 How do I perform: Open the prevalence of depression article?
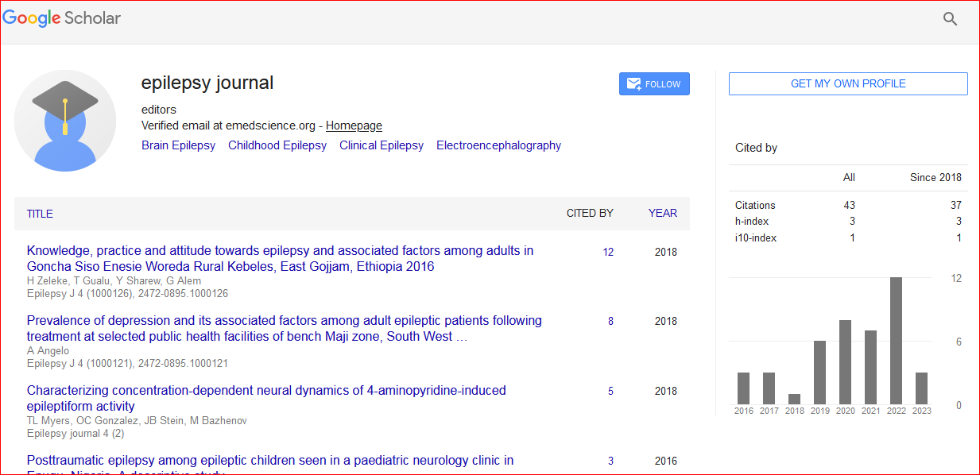pyautogui.click(x=284, y=328)
